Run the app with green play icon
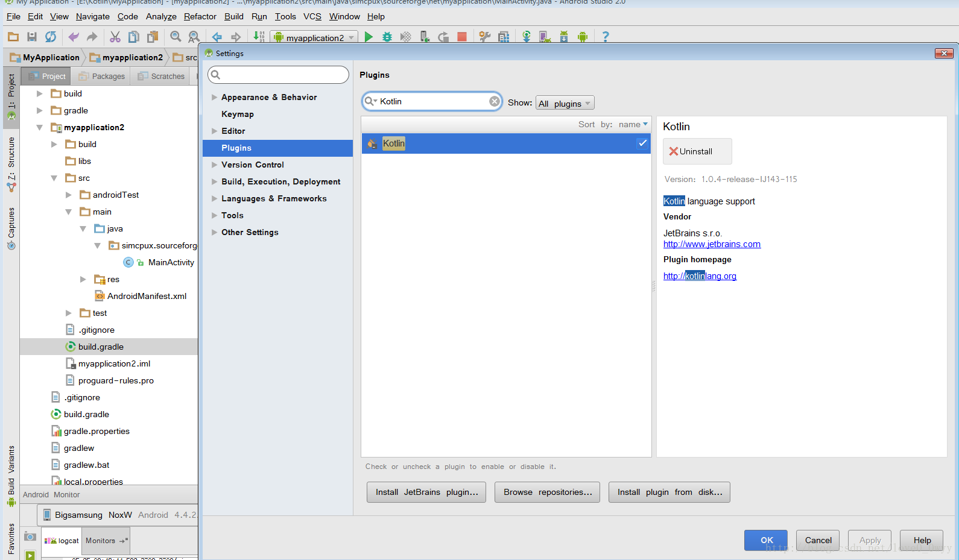959x560 pixels. click(369, 37)
